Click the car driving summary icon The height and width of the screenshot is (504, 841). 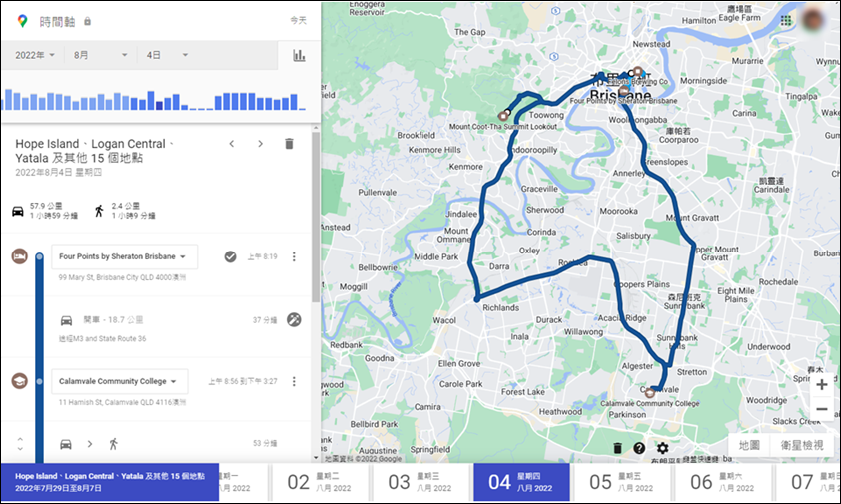pos(18,211)
